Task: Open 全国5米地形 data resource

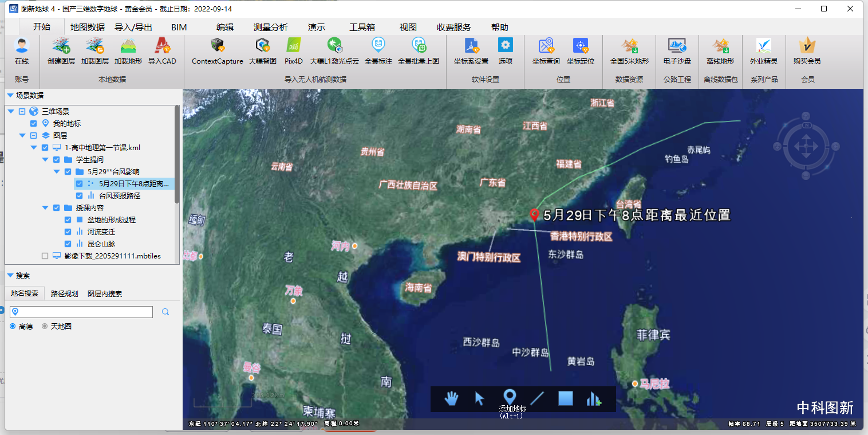Action: click(x=630, y=46)
